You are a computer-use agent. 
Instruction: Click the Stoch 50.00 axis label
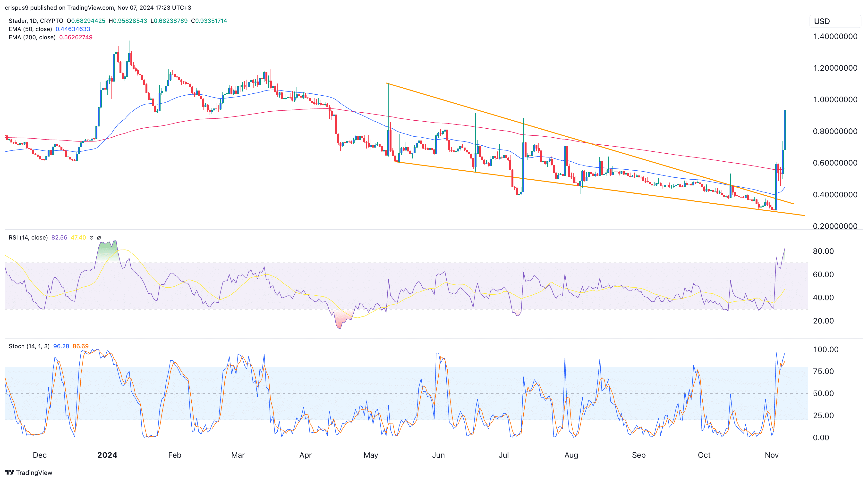click(x=823, y=393)
